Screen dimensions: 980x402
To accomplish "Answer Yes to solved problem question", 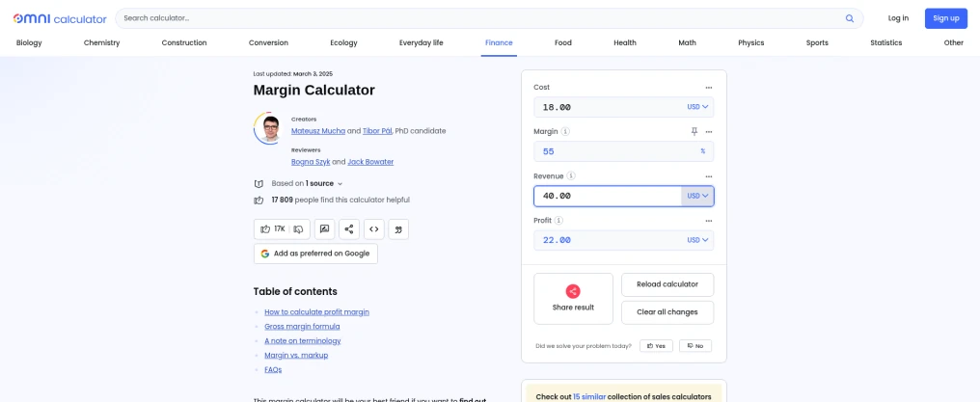I will pos(656,346).
